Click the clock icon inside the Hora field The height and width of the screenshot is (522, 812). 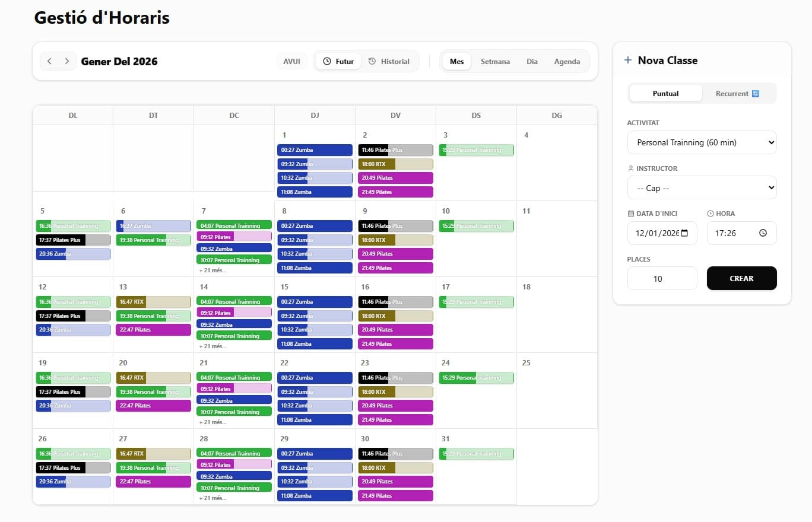pyautogui.click(x=763, y=233)
